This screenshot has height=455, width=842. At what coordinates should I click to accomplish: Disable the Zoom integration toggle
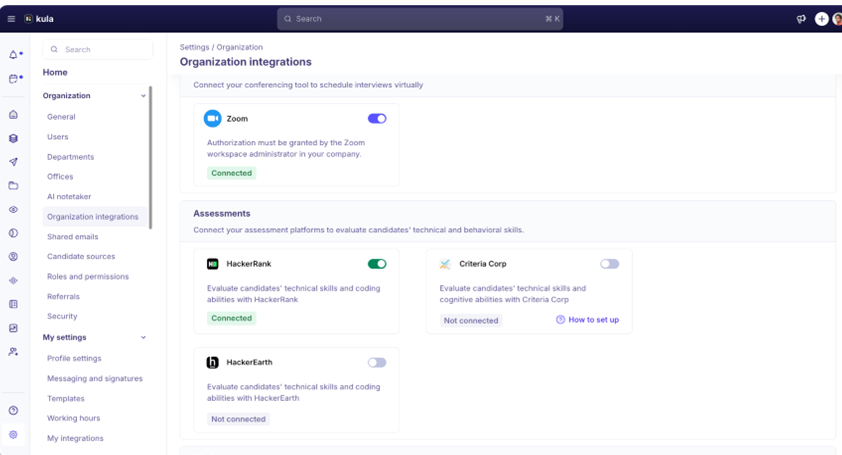click(377, 118)
